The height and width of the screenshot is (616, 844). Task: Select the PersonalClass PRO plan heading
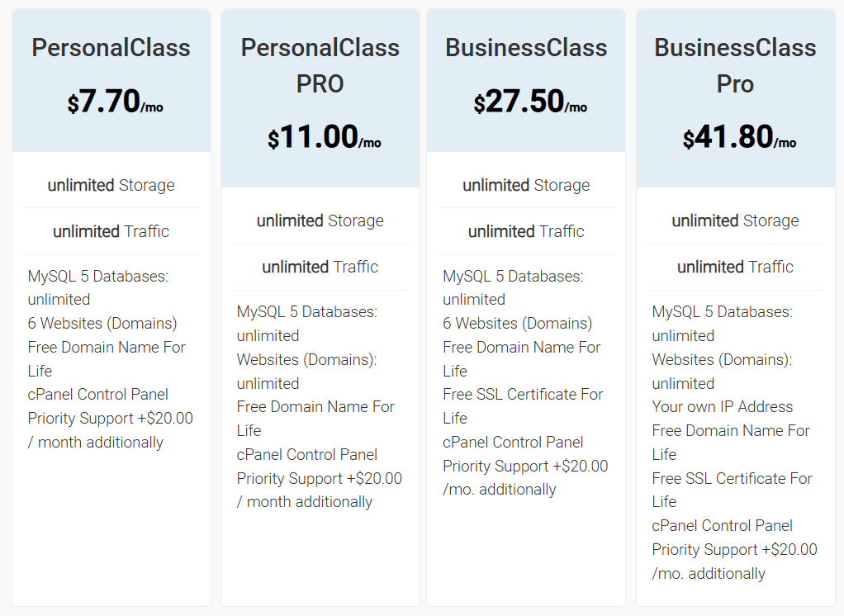[320, 65]
